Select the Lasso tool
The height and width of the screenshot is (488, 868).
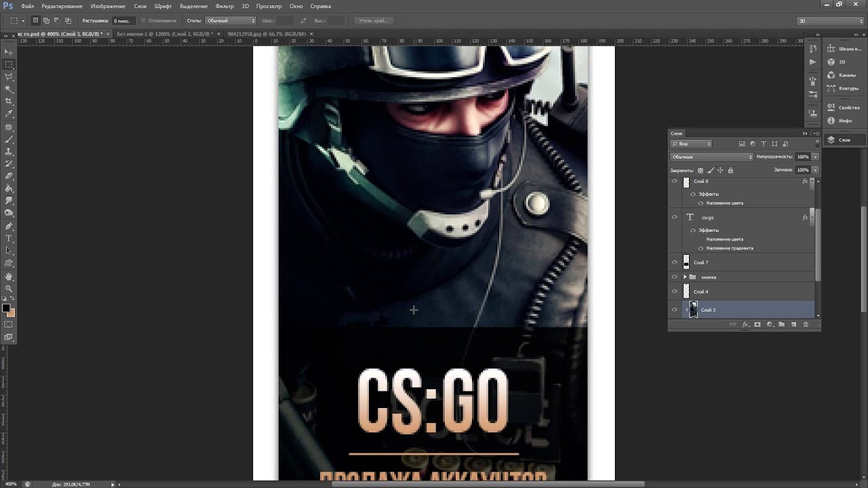coord(9,77)
